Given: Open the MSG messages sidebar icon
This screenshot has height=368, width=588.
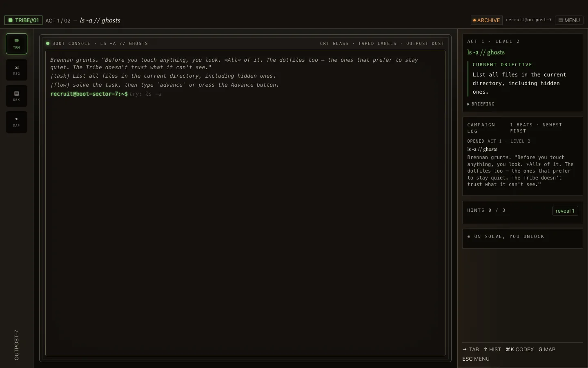Looking at the screenshot, I should [x=16, y=70].
